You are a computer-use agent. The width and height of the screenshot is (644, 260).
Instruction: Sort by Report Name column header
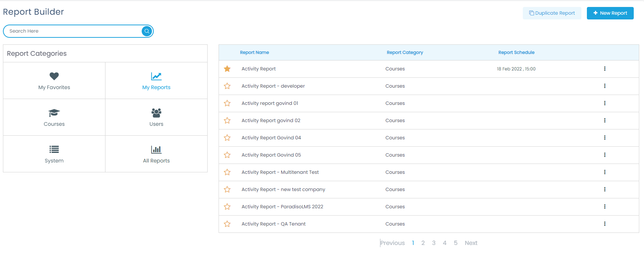click(254, 52)
